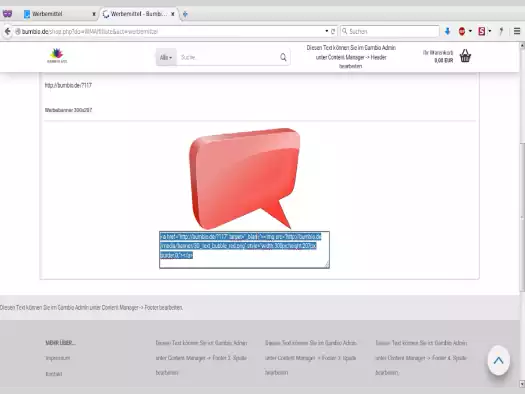Click the scrollbar down arrow

pyautogui.click(x=522, y=383)
